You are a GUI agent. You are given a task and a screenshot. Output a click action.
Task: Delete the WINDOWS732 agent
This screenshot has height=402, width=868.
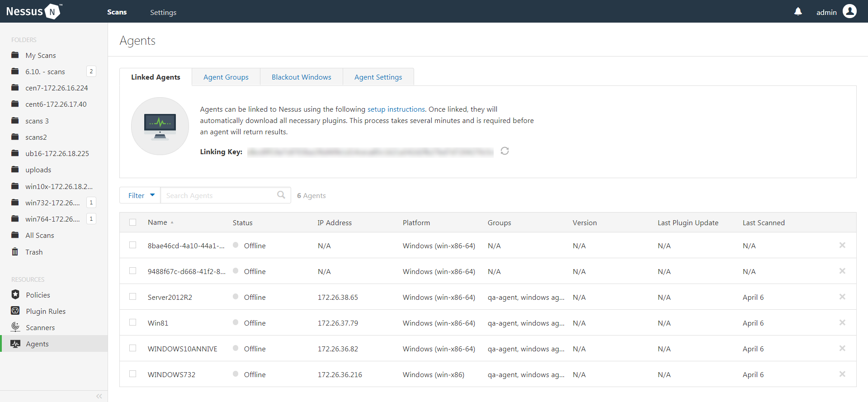[842, 374]
